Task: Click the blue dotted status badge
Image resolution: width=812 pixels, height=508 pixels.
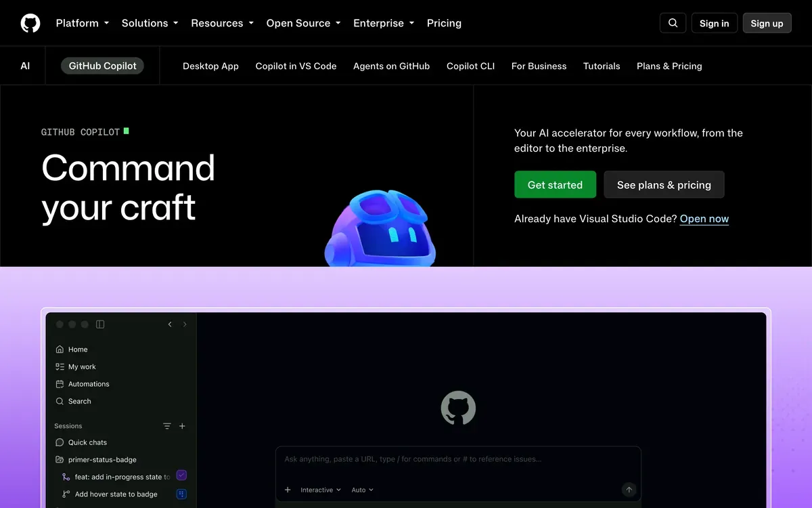Action: pyautogui.click(x=181, y=494)
